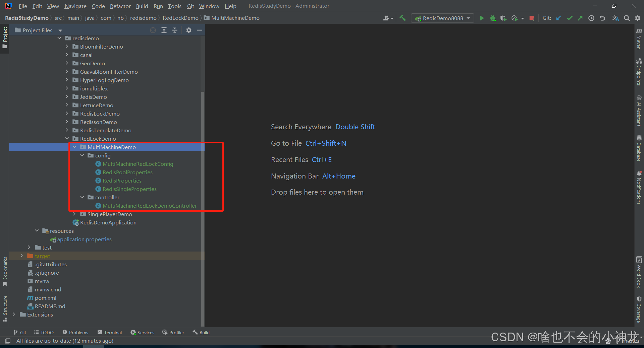Open IDE settings gear in toolbar
Viewport: 644px width, 348px height.
(638, 18)
